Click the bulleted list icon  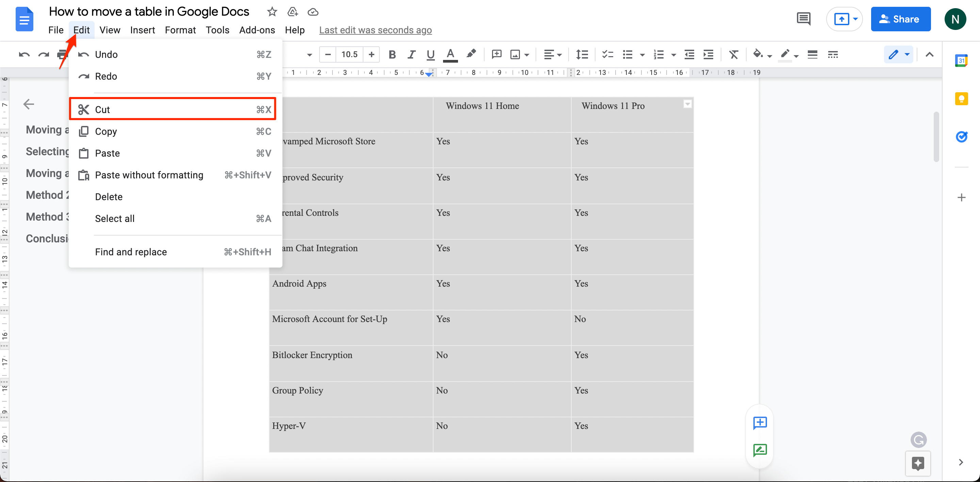click(627, 55)
